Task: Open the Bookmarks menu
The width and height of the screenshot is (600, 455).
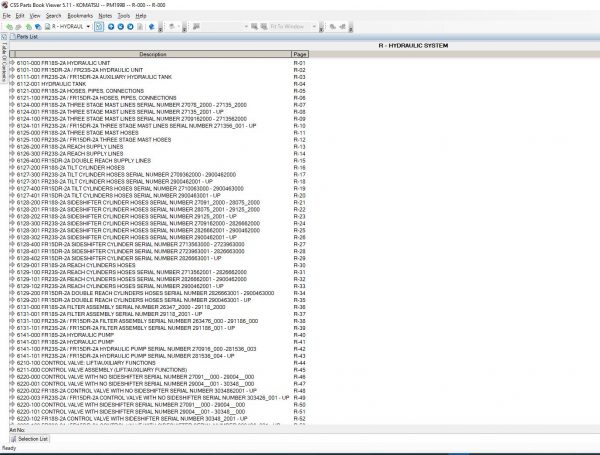Action: pyautogui.click(x=80, y=16)
